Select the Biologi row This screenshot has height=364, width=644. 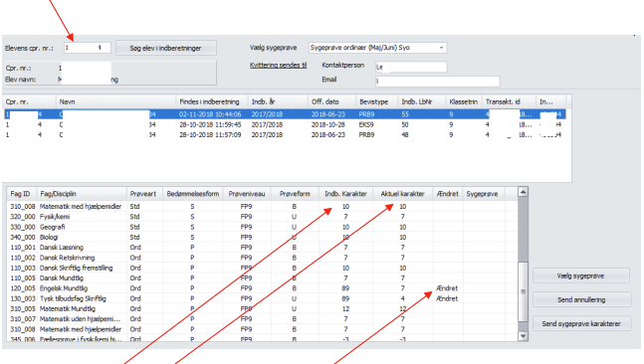click(262, 237)
